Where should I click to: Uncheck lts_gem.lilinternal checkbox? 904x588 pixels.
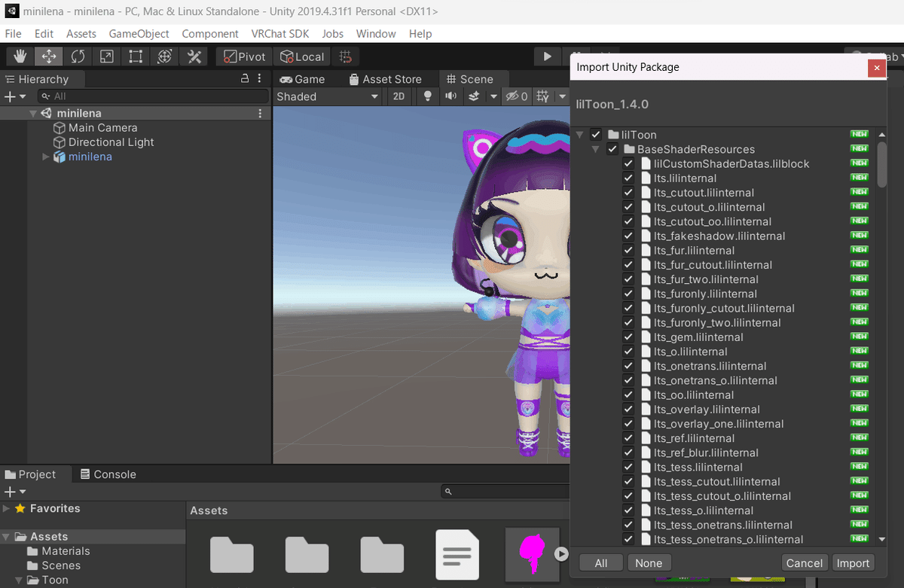pyautogui.click(x=628, y=337)
